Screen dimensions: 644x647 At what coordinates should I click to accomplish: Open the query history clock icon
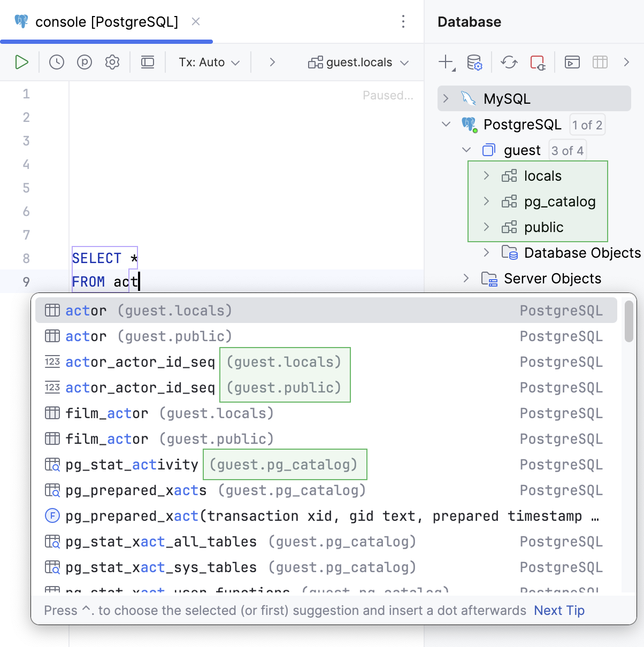pyautogui.click(x=57, y=63)
